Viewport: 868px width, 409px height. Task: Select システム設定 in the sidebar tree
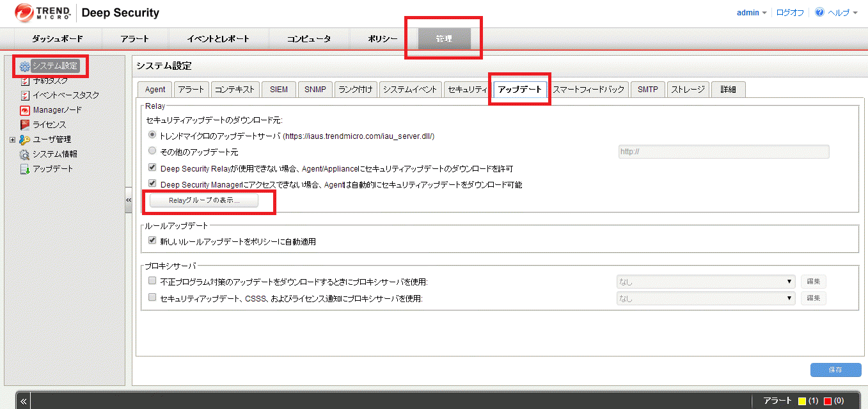pos(55,66)
